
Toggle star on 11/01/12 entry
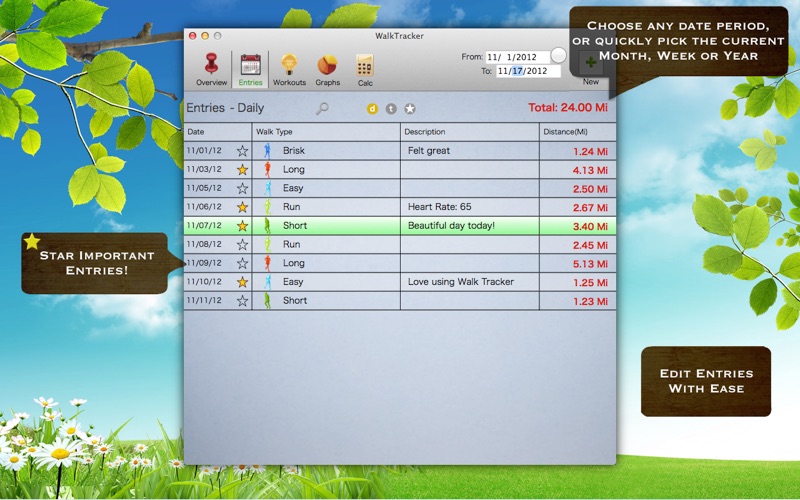242,151
